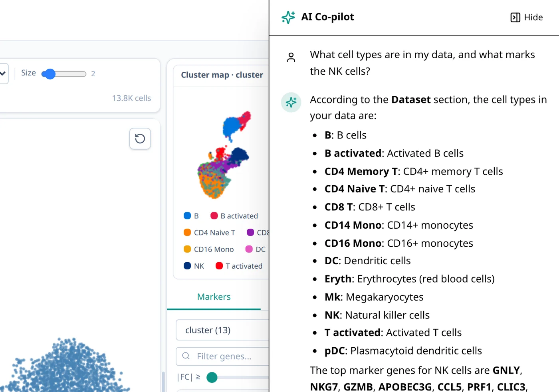Adjust the |FC| threshold slider handle
Screen dimensions: 559x392
[212, 377]
